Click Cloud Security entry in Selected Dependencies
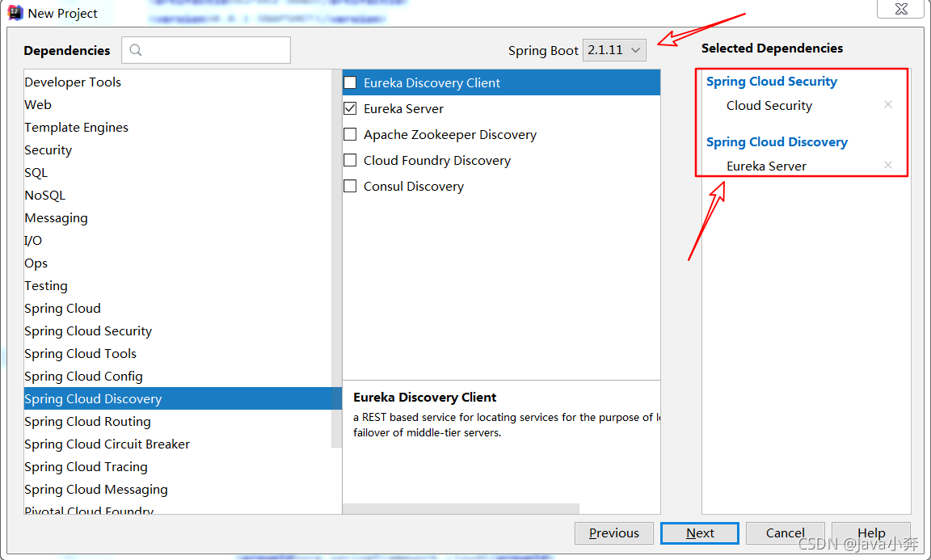931x560 pixels. pyautogui.click(x=769, y=106)
